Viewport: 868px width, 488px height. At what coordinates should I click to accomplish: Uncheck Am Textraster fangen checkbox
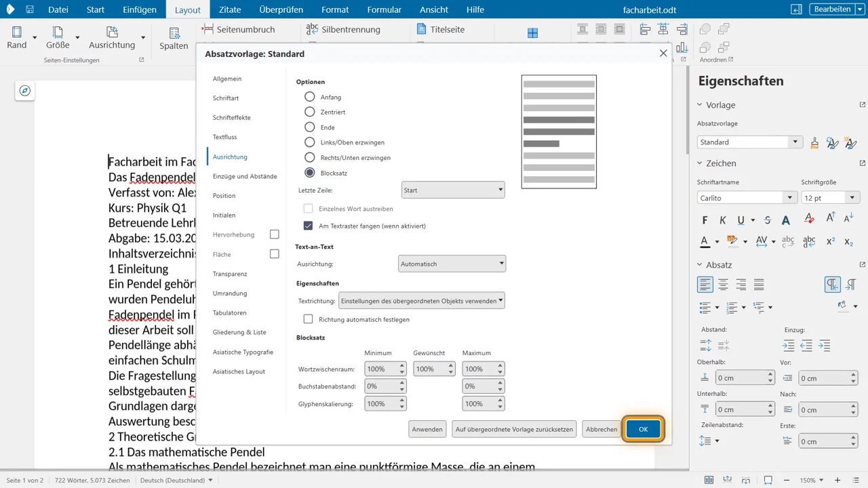(x=309, y=226)
